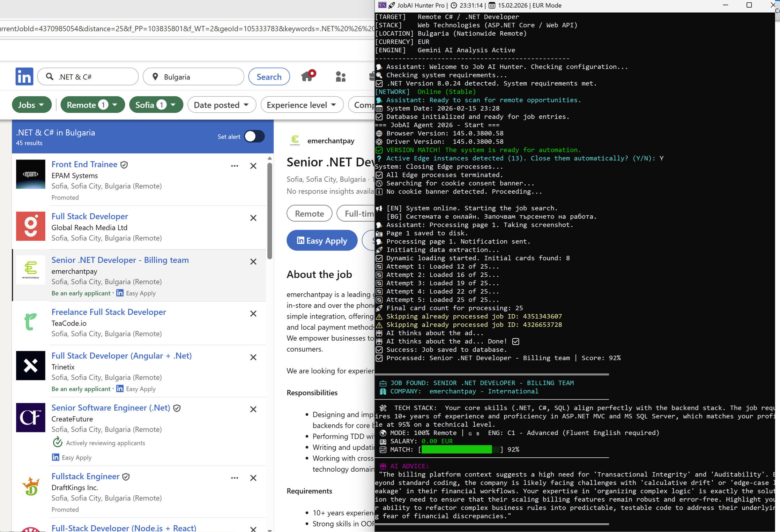Click the location pin icon in Bulgaria field

[x=155, y=76]
